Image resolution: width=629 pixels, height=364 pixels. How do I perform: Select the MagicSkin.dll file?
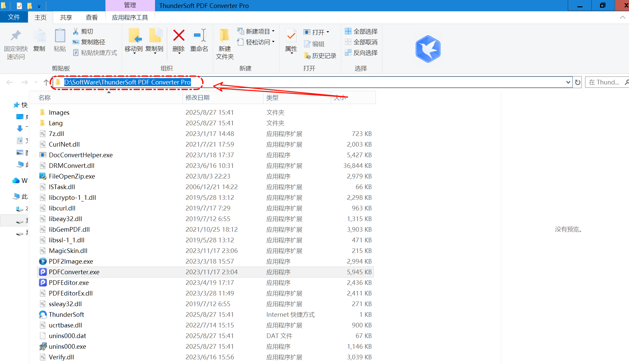[x=205, y=251]
